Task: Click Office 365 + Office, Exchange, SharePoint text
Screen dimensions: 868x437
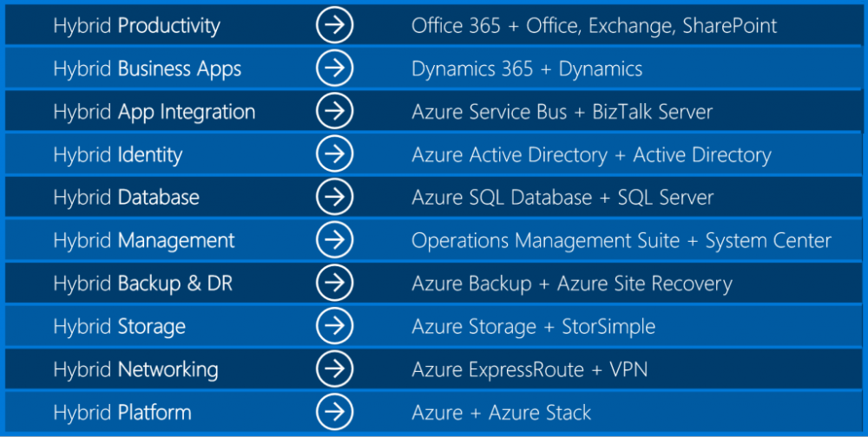Action: 594,26
